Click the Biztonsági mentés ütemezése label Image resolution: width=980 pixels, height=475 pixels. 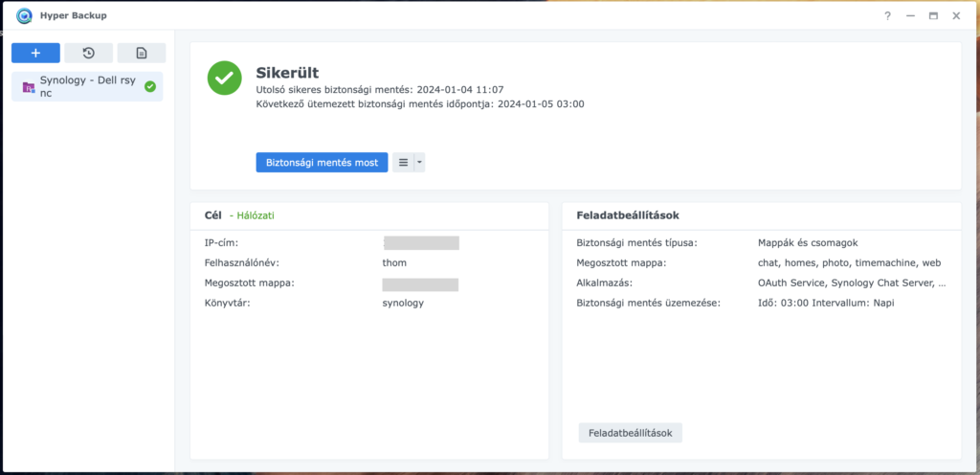pos(649,304)
